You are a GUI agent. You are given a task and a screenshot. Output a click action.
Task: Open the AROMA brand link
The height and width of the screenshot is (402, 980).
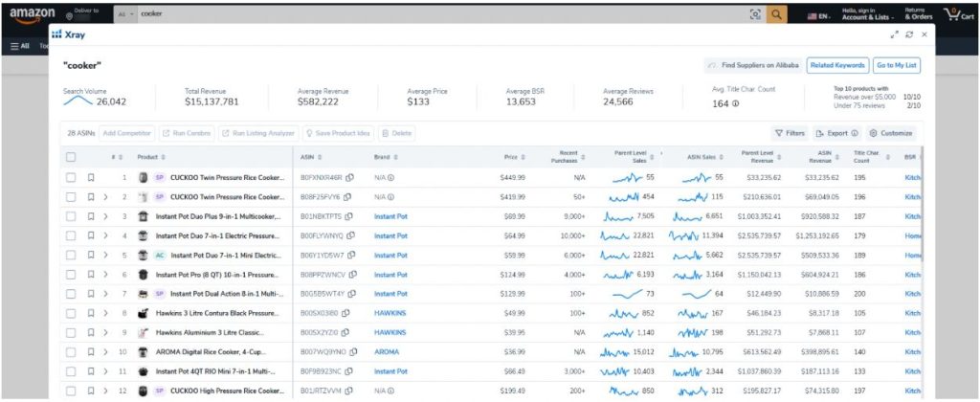tap(387, 352)
